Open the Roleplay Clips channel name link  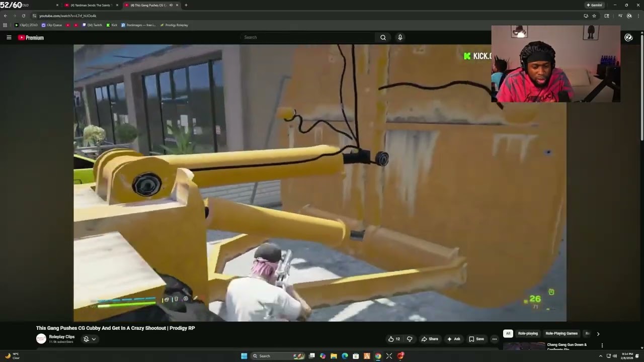point(62,337)
